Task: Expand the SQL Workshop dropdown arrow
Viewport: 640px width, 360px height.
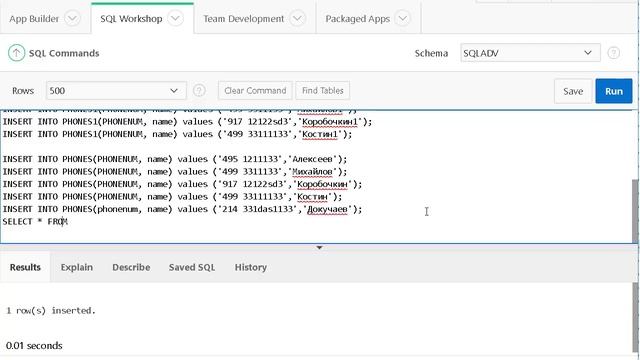Action: [176, 18]
